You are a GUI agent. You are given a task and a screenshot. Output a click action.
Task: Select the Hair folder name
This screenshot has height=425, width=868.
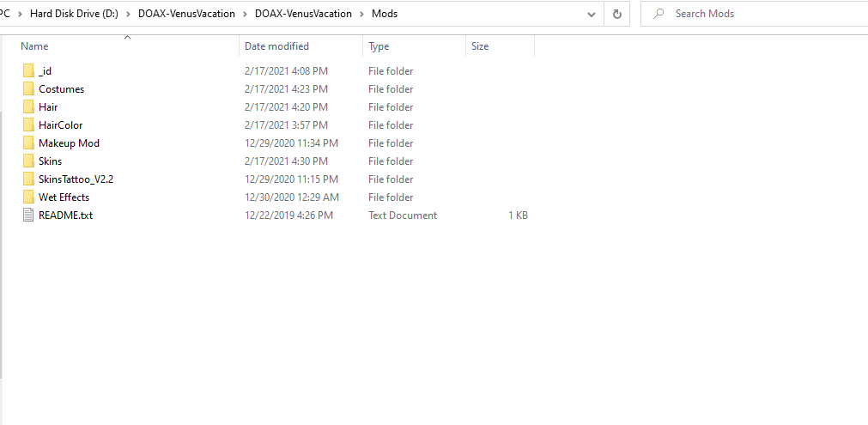point(48,106)
